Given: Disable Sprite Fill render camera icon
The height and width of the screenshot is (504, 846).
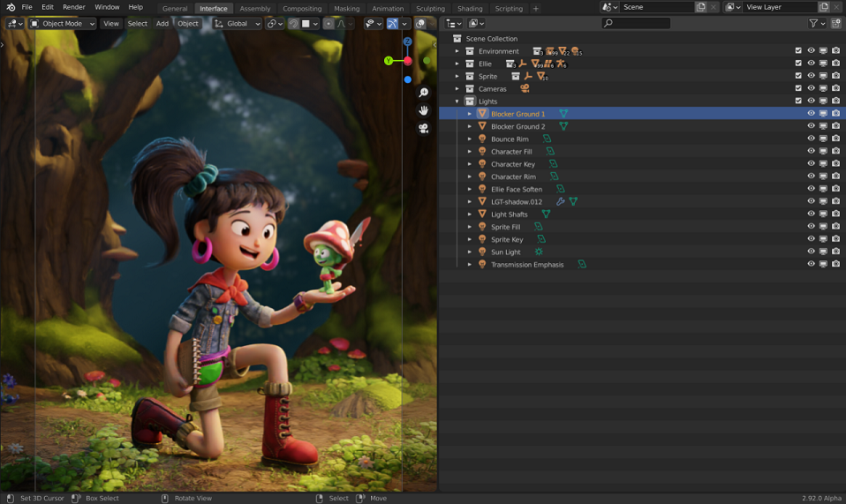Looking at the screenshot, I should click(835, 226).
